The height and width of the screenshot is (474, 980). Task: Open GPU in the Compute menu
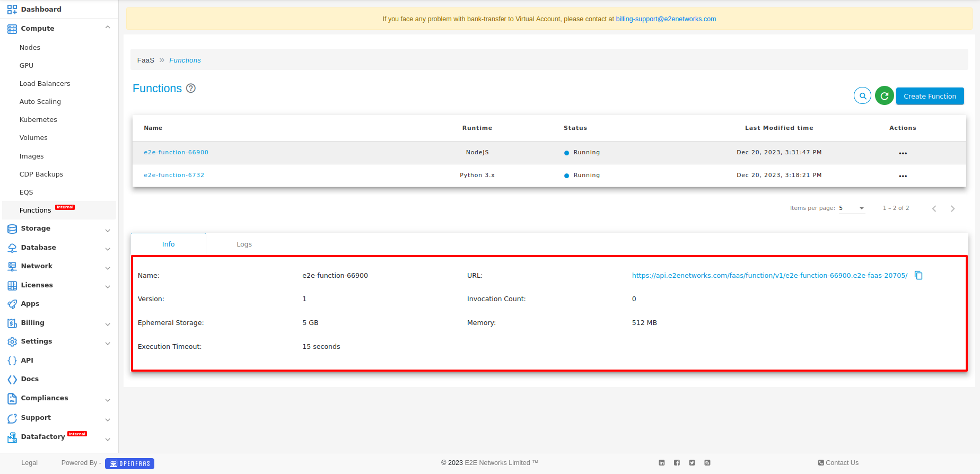point(27,66)
